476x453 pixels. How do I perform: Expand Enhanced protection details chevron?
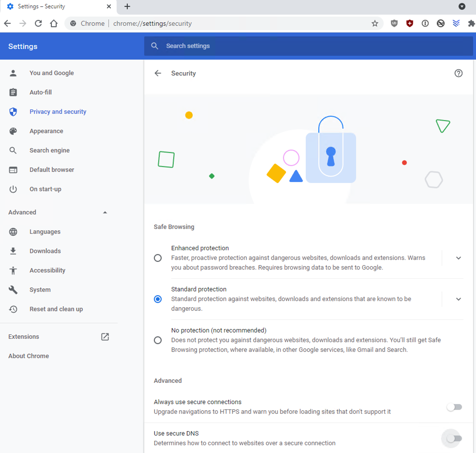(458, 258)
